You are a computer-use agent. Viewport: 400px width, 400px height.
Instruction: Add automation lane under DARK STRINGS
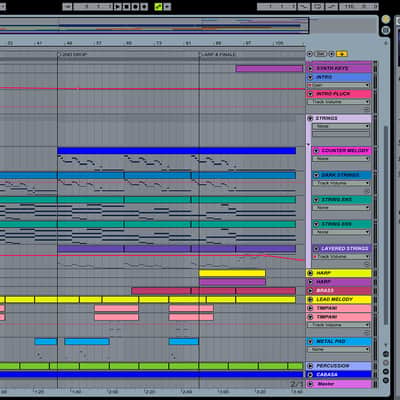click(366, 191)
